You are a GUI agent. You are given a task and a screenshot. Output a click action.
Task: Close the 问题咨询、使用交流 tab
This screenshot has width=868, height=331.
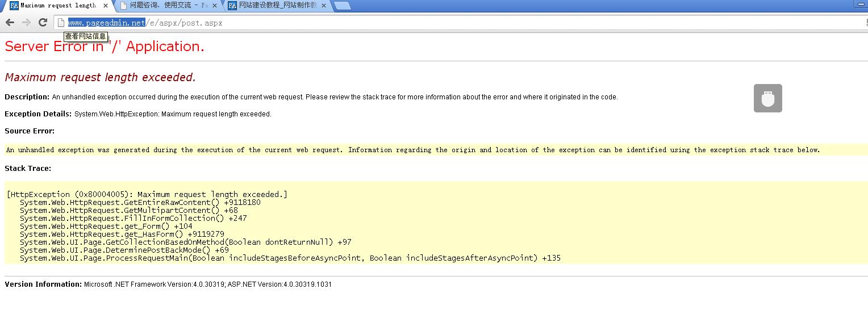point(215,6)
